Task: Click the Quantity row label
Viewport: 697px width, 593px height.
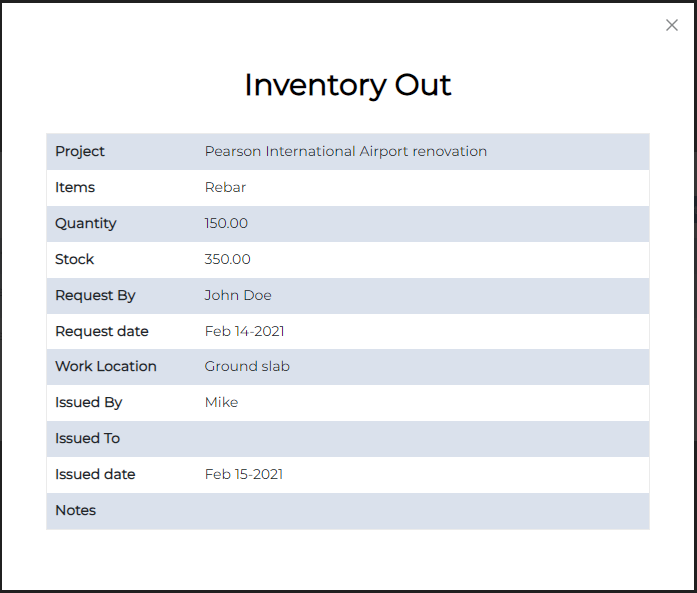Action: pyautogui.click(x=86, y=223)
